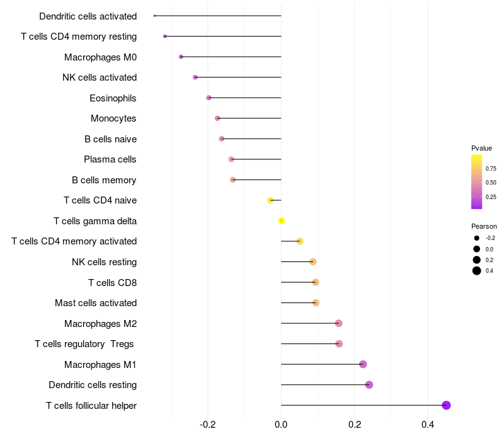Click the T cells CD4 memory resting dot
This screenshot has height=441, width=504.
[165, 37]
